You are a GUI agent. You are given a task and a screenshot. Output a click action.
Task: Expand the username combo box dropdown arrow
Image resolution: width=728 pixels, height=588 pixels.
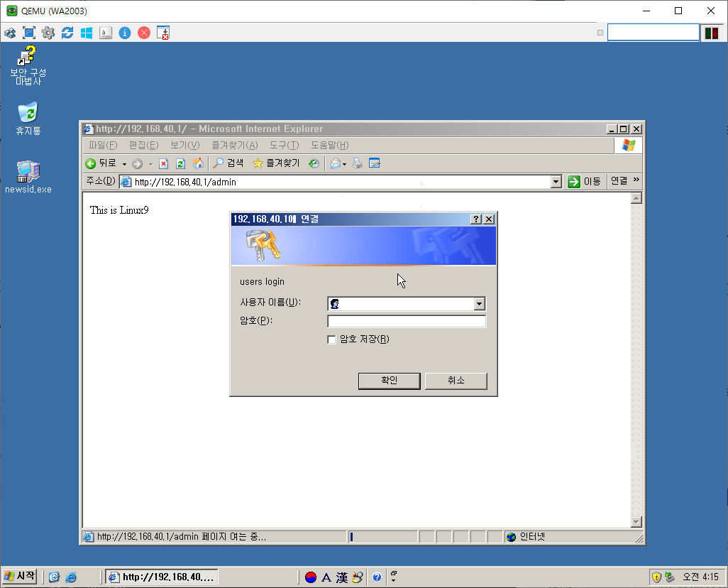tap(480, 304)
